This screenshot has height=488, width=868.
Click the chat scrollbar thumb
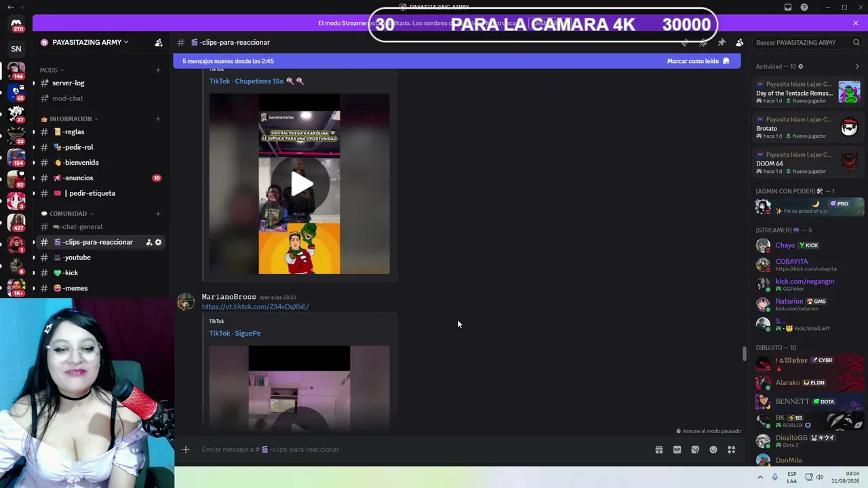pos(744,353)
